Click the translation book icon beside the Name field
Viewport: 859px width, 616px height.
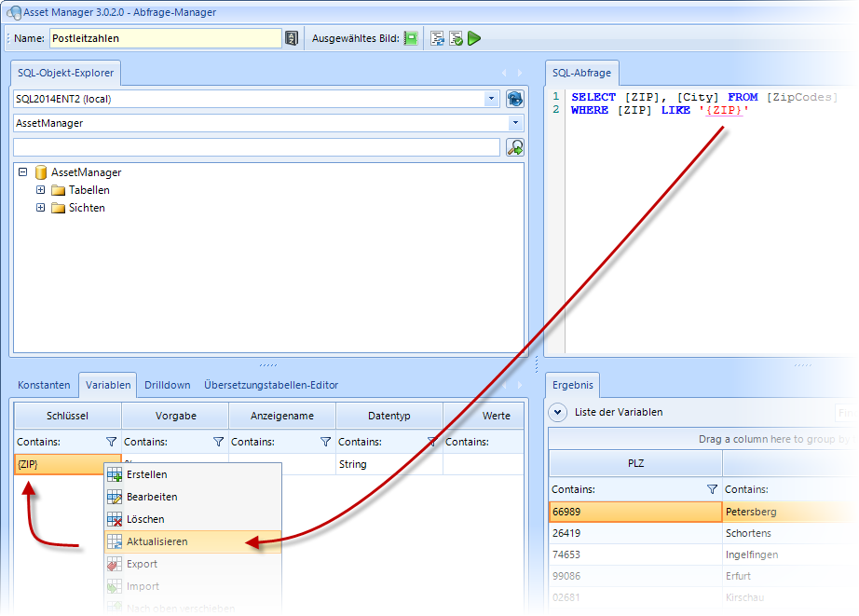point(292,38)
